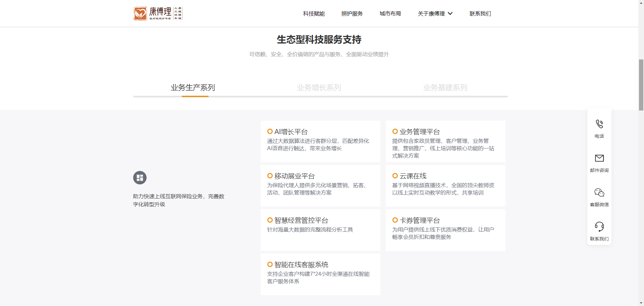Screen dimensions: 644x306
Task: Open the AI增长平台 card title
Action: (x=291, y=132)
